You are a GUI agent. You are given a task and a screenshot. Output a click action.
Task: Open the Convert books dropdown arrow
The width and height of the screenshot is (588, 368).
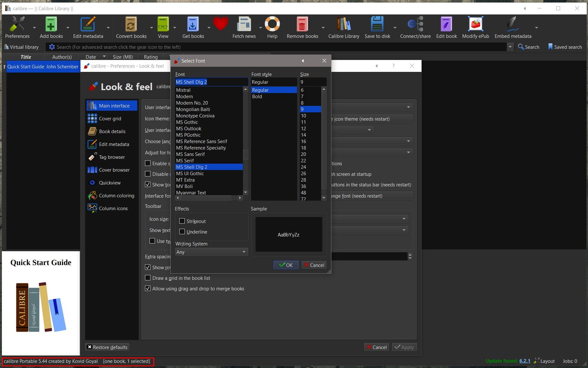pos(151,28)
